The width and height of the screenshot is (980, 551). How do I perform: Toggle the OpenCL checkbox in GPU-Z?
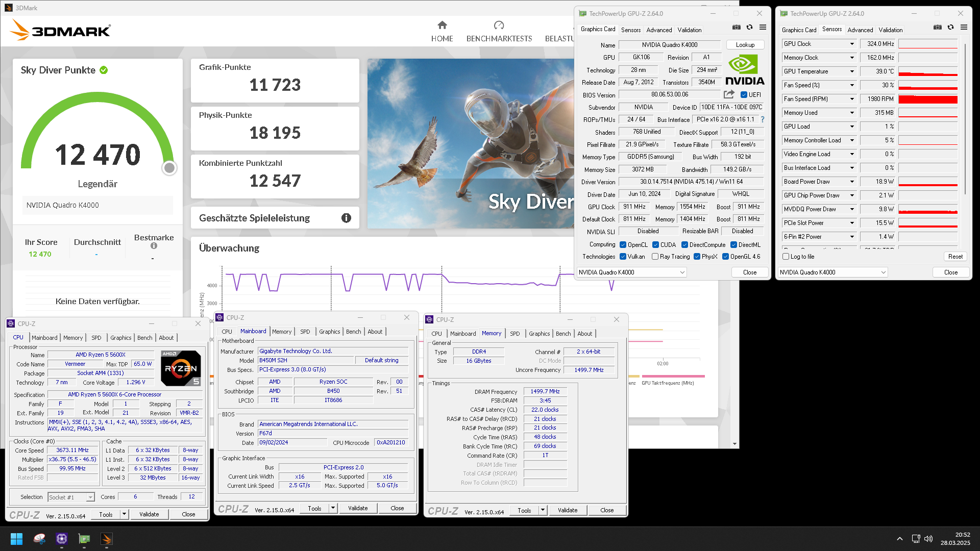tap(623, 245)
